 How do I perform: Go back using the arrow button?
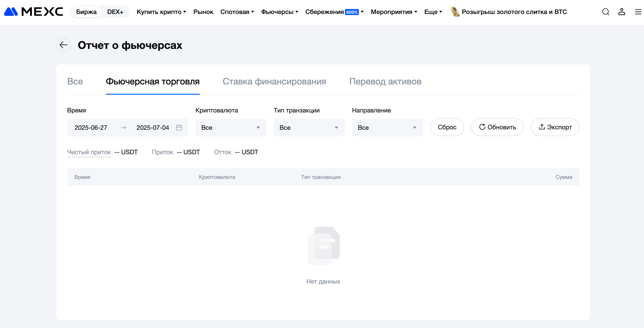[x=64, y=45]
